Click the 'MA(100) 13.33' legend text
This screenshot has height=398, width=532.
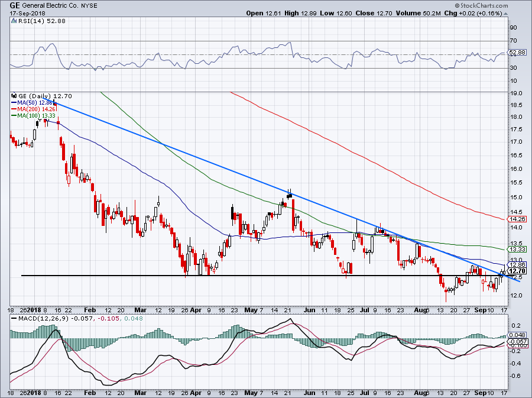click(36, 116)
